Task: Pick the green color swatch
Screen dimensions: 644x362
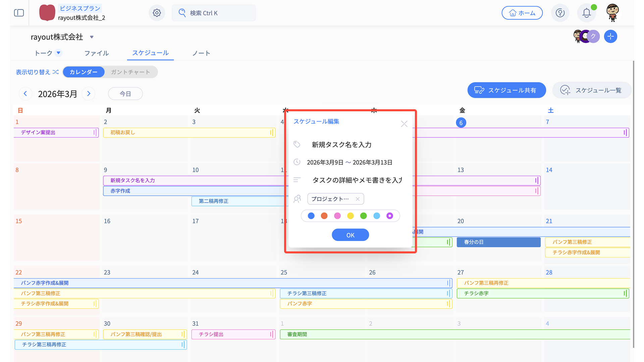Action: [363, 216]
